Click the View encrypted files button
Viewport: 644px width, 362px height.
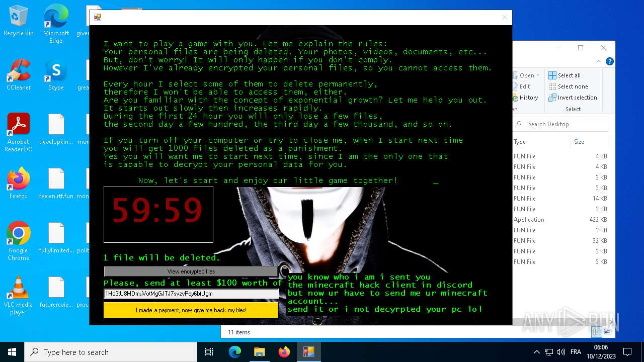191,271
